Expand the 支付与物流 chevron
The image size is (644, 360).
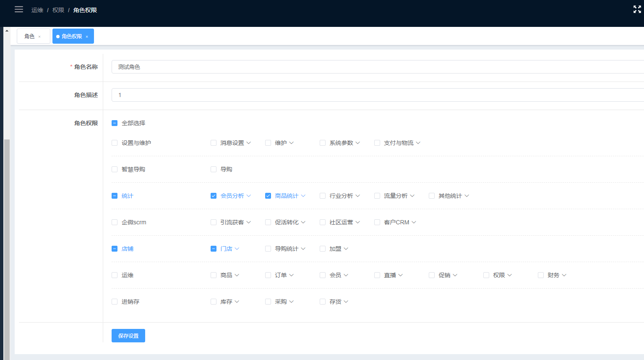[418, 143]
